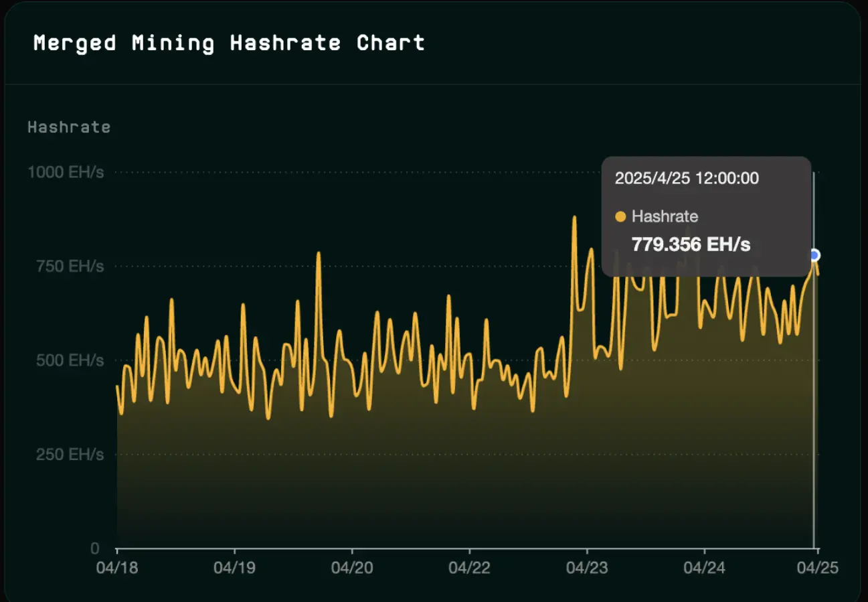Click the 779.356 EH/s value in tooltip
Viewport: 868px width, 602px height.
[691, 244]
